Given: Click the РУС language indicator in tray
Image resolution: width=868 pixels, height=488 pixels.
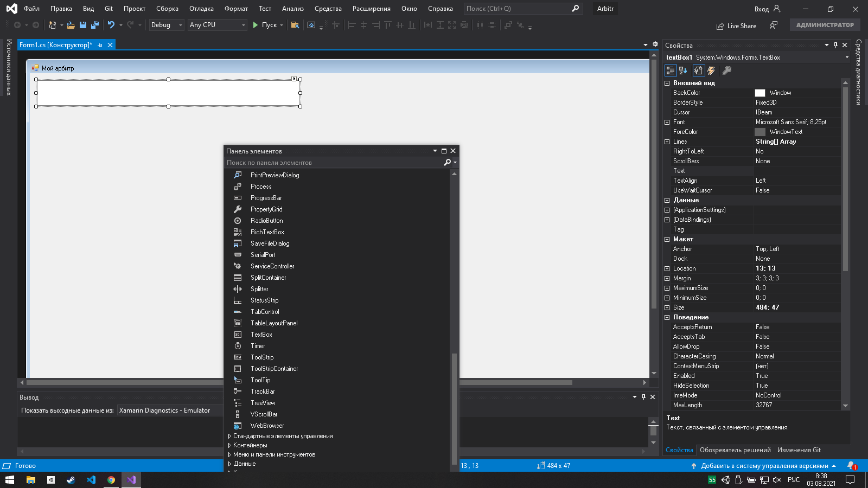Looking at the screenshot, I should point(794,480).
